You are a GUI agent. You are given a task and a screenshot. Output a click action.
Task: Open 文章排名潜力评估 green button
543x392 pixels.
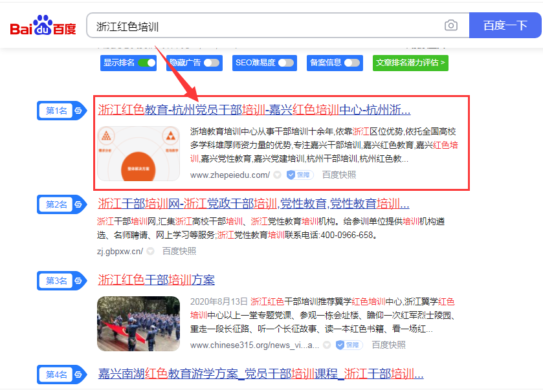coord(410,63)
